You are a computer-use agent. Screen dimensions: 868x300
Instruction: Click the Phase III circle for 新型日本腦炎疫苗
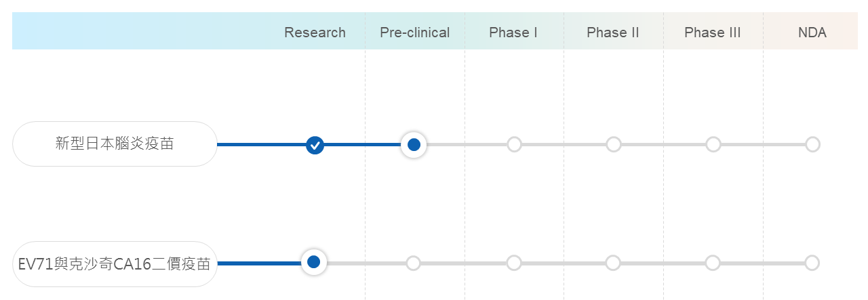coord(713,144)
